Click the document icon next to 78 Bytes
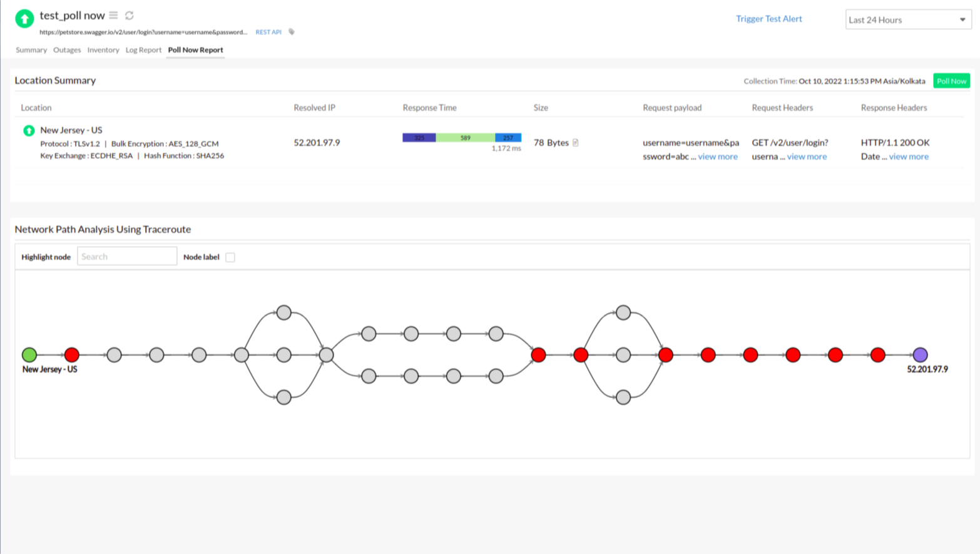 576,143
